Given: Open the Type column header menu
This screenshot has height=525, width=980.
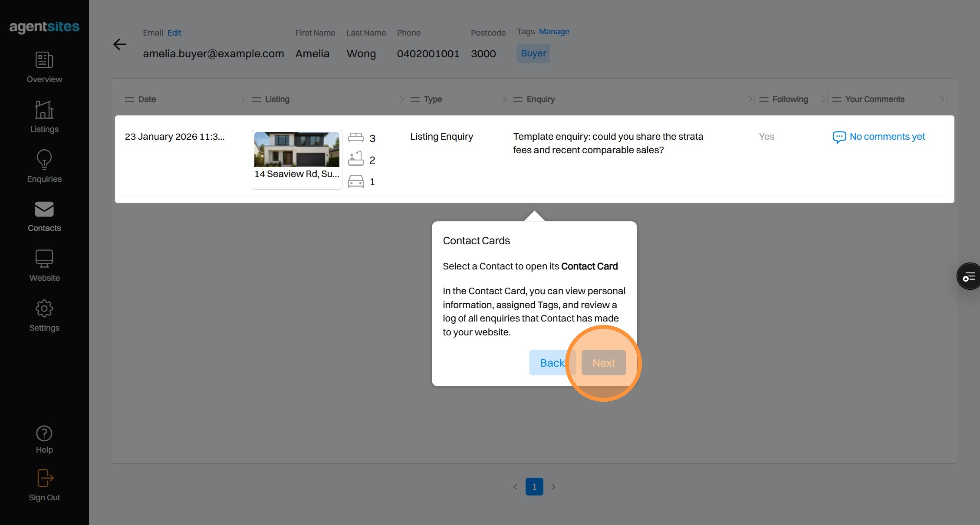Looking at the screenshot, I should 415,99.
